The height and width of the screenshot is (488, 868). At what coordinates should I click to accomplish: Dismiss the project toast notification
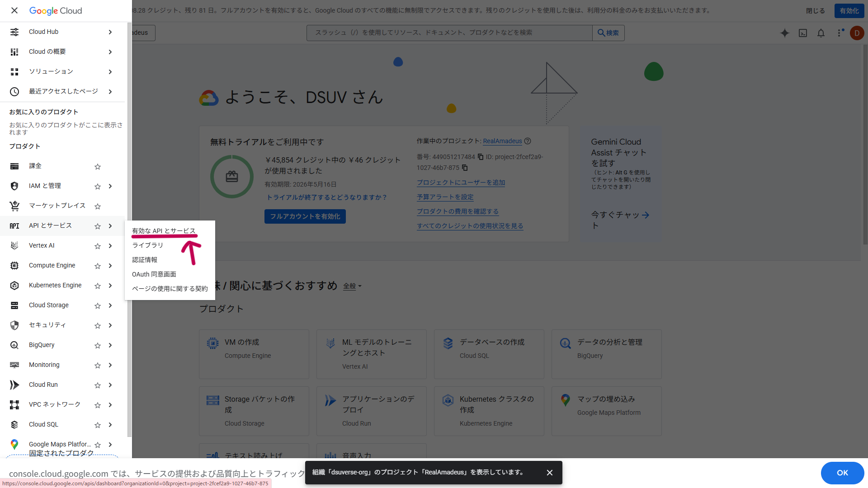[550, 473]
